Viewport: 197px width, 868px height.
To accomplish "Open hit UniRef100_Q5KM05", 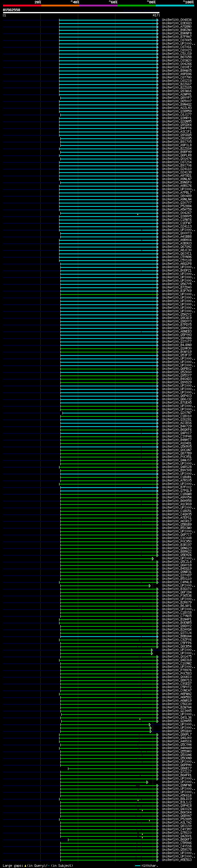I will 177,446.
